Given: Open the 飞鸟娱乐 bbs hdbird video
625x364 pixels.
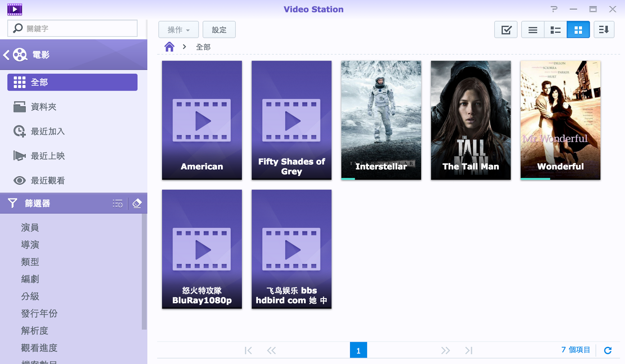Looking at the screenshot, I should tap(291, 249).
